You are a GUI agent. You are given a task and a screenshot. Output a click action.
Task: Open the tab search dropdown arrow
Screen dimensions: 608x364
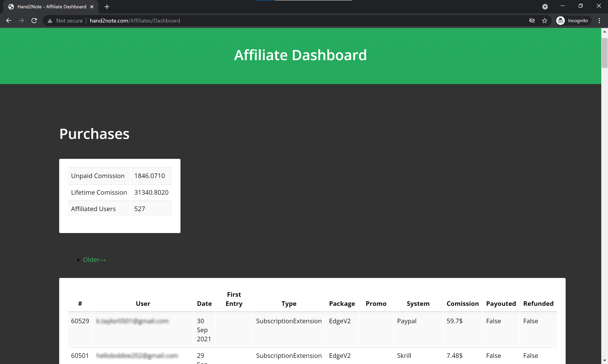tap(545, 7)
